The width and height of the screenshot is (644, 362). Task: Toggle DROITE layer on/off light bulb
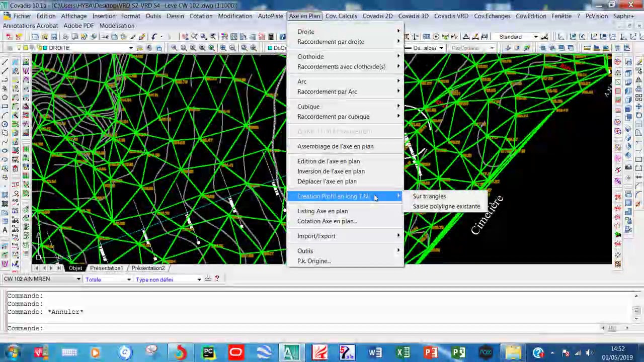click(19, 48)
